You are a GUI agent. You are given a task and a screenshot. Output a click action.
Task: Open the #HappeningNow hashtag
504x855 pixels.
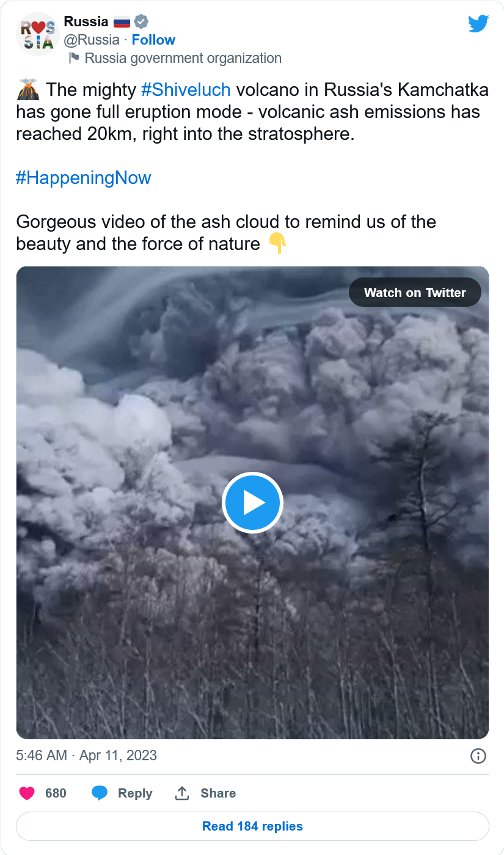coord(84,178)
